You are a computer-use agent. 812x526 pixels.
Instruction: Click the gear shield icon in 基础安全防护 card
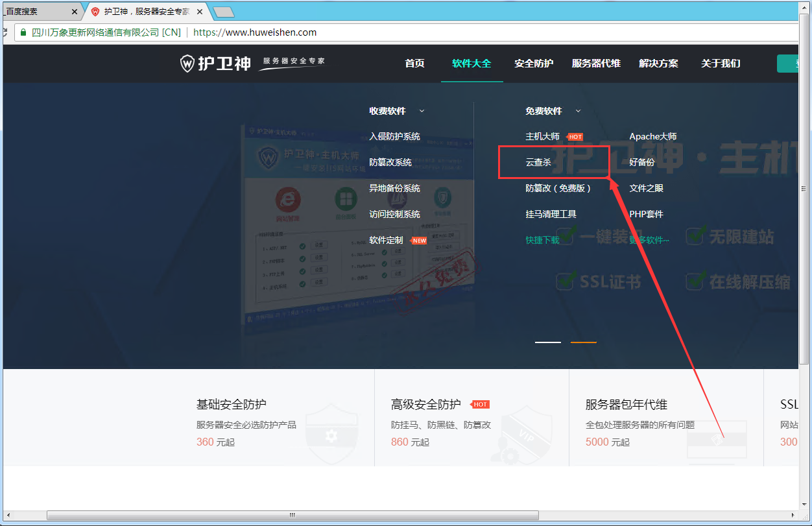(331, 435)
